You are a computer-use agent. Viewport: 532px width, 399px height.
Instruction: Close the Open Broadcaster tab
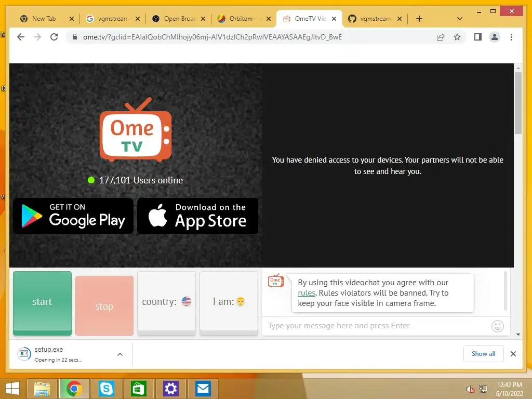(203, 19)
